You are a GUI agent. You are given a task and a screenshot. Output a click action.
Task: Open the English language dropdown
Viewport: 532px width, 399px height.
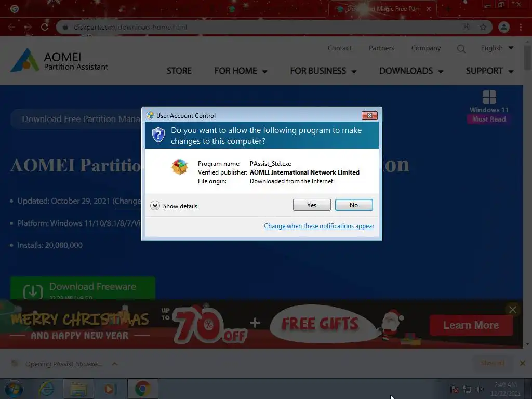pos(497,48)
